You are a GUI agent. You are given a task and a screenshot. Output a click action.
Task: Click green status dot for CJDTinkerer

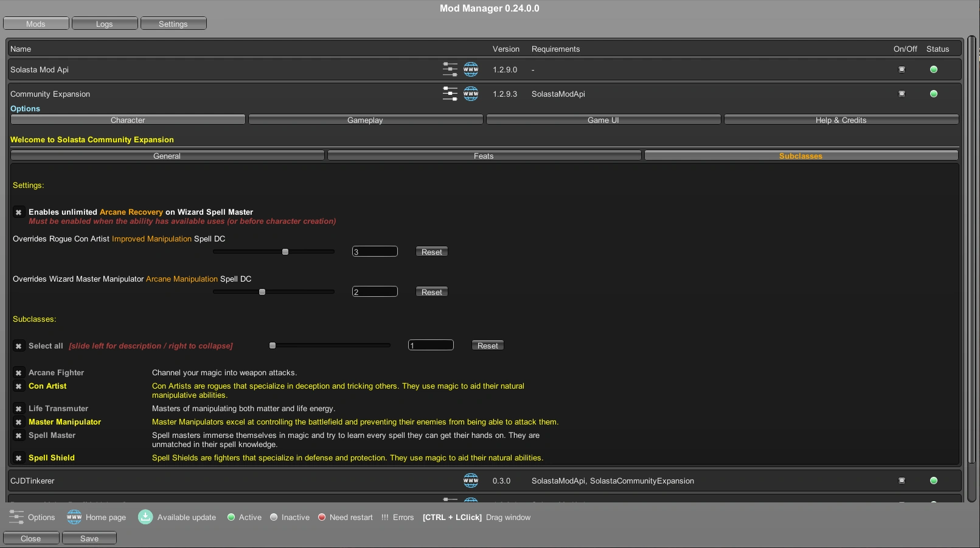click(934, 480)
